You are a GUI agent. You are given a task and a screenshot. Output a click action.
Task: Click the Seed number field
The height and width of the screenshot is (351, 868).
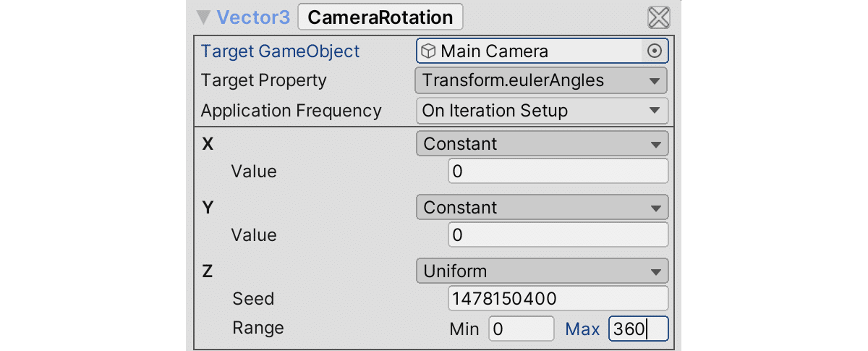pyautogui.click(x=558, y=298)
